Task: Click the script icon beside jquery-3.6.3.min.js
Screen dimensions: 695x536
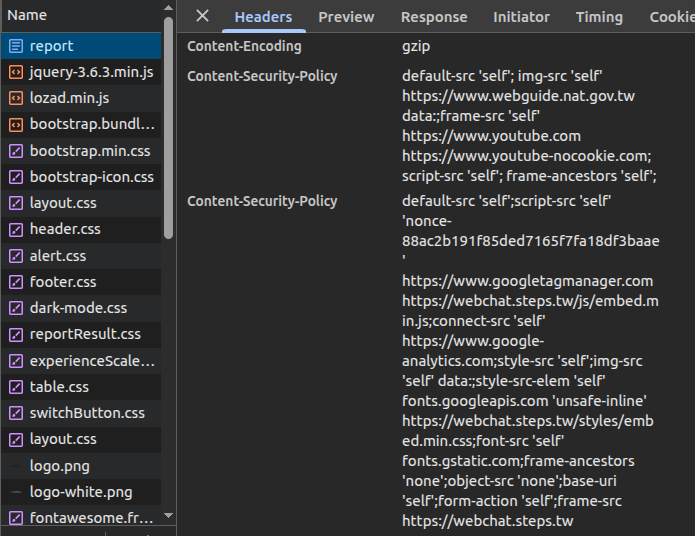Action: click(x=16, y=72)
